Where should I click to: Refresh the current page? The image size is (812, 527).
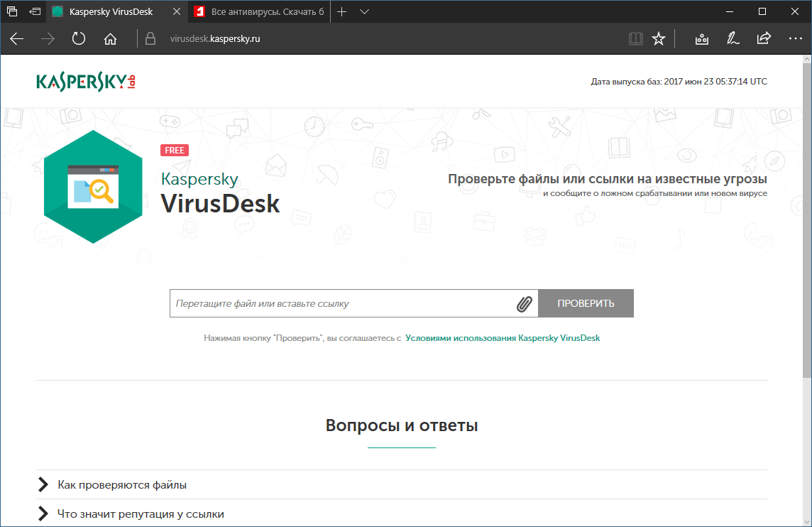[79, 39]
